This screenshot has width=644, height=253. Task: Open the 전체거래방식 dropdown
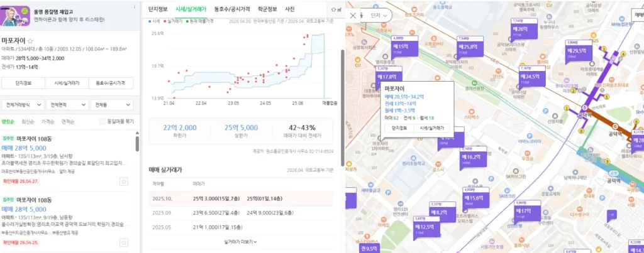point(23,105)
